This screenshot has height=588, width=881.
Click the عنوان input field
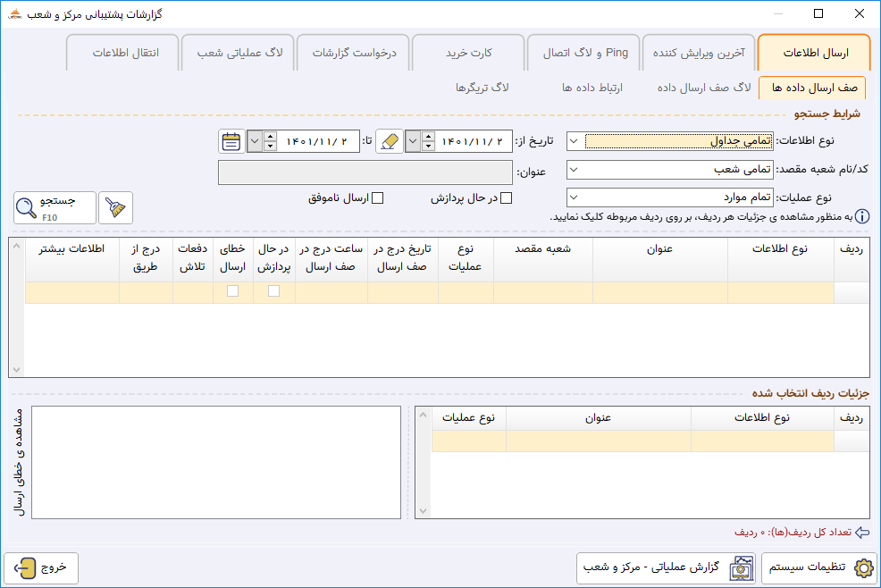coord(365,172)
